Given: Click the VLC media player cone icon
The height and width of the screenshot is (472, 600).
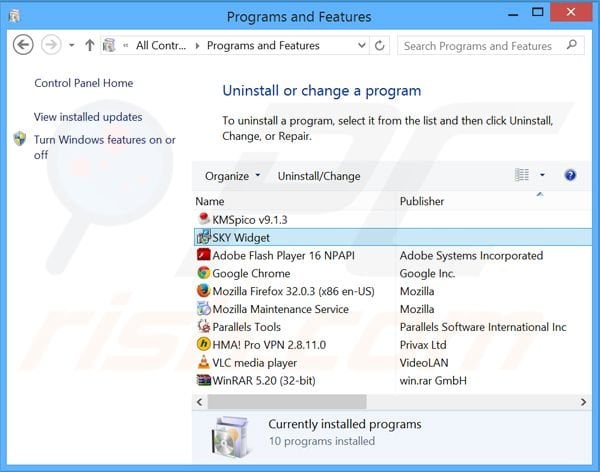Looking at the screenshot, I should tap(204, 362).
